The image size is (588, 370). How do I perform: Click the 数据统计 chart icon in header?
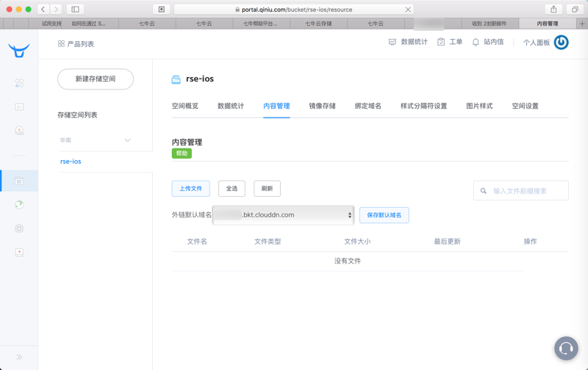tap(392, 42)
